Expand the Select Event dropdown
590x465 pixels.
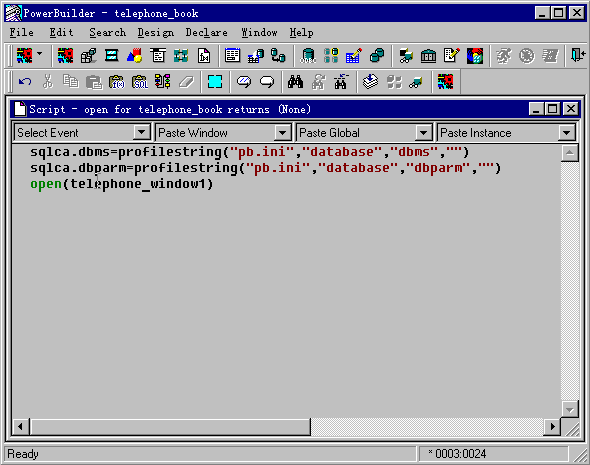[141, 132]
